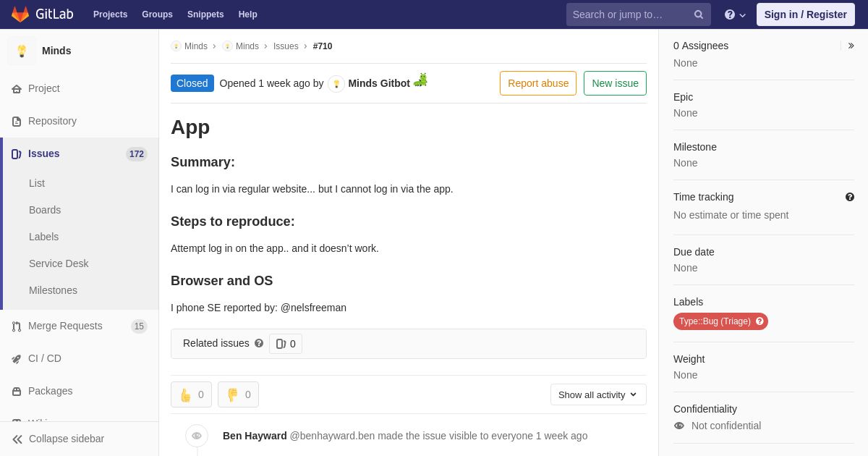The image size is (868, 456).
Task: Click the No estimate or time spent text
Action: click(x=731, y=215)
